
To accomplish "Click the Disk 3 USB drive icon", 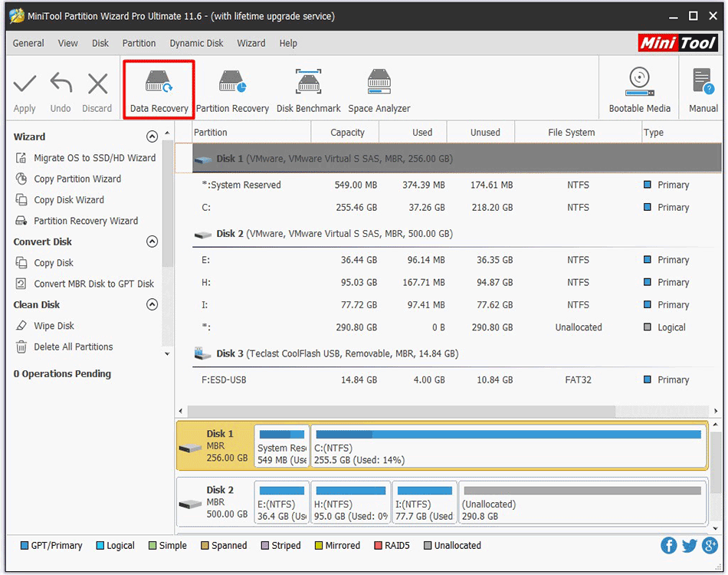I will pos(202,353).
